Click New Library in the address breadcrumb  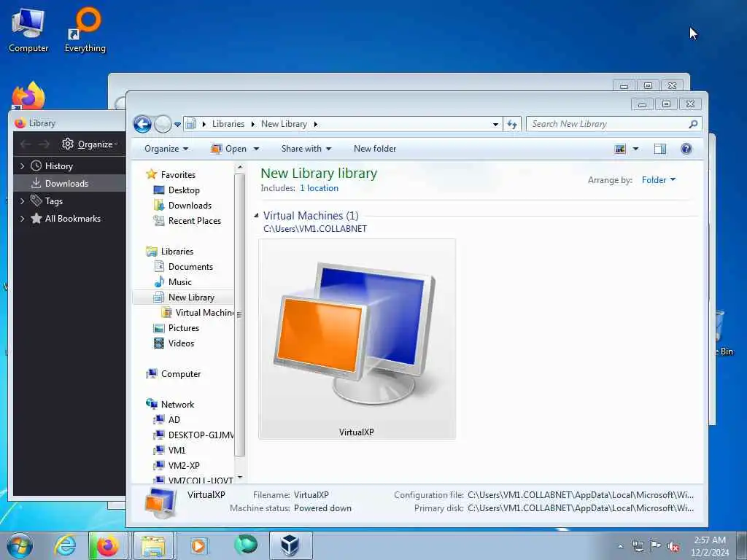pyautogui.click(x=284, y=124)
